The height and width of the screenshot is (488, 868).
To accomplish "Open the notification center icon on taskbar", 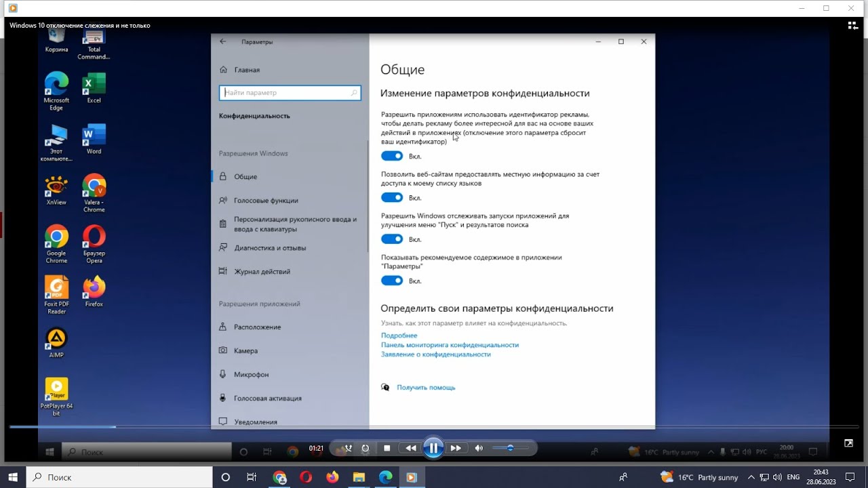I will (850, 477).
